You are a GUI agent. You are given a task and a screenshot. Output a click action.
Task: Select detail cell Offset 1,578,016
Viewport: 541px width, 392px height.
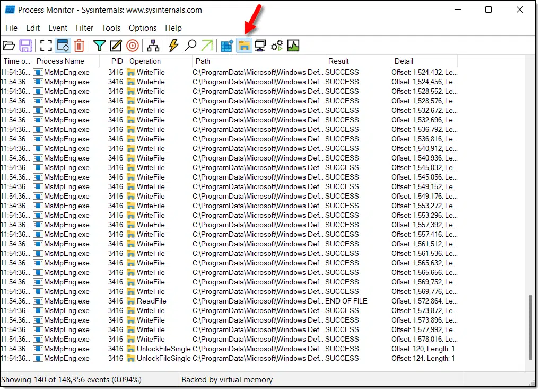coord(424,340)
